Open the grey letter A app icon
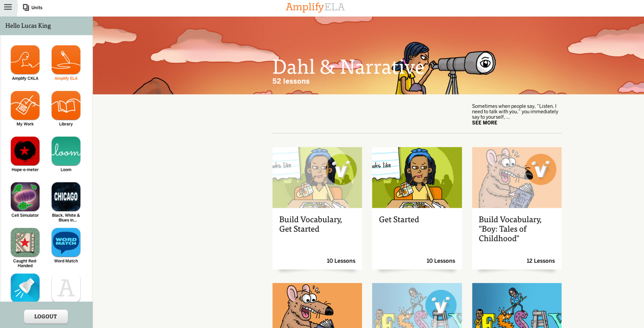 point(66,288)
